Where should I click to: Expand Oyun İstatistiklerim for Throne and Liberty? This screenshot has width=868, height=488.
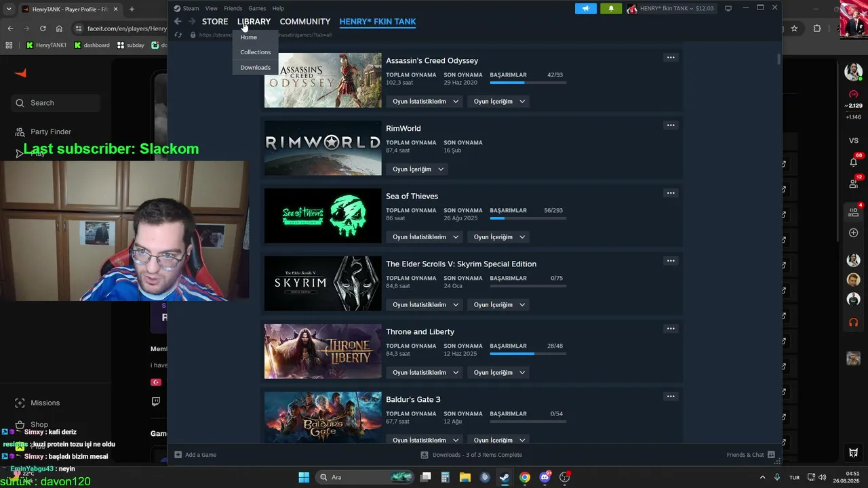tap(426, 373)
